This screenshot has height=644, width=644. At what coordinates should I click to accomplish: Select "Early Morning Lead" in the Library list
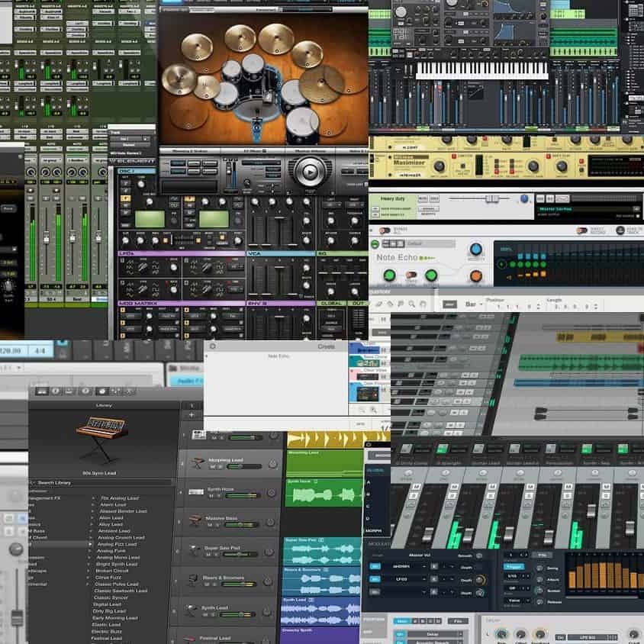click(x=115, y=618)
